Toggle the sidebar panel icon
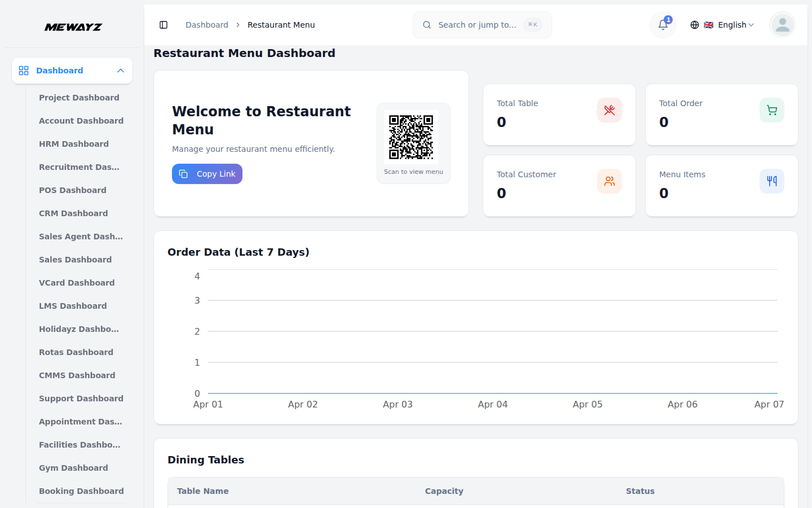The height and width of the screenshot is (508, 812). click(164, 25)
